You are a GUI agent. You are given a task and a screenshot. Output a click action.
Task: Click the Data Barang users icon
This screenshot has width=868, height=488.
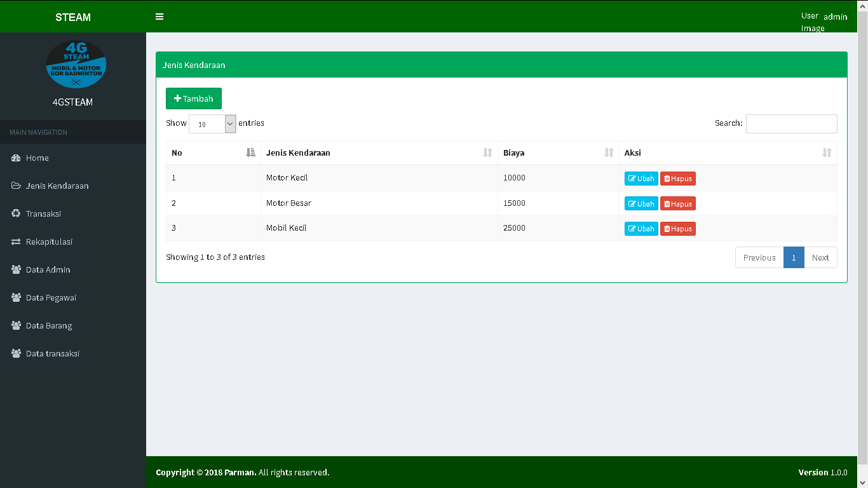(x=16, y=325)
